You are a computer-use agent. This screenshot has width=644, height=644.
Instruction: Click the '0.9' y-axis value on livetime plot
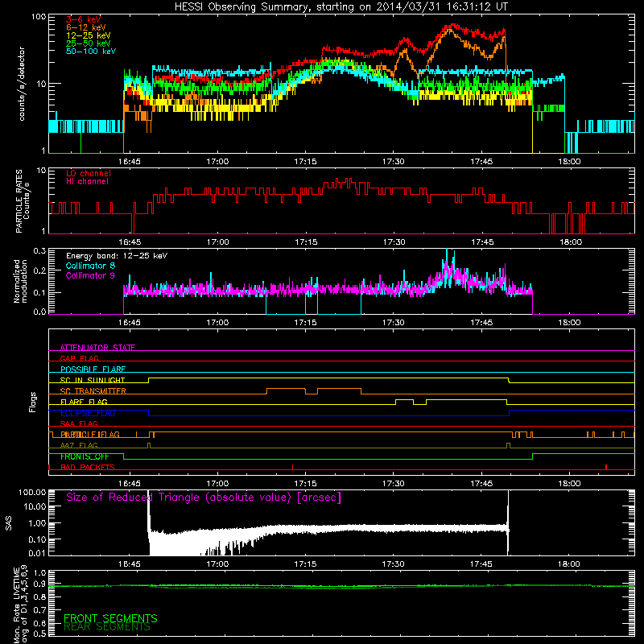pos(40,584)
